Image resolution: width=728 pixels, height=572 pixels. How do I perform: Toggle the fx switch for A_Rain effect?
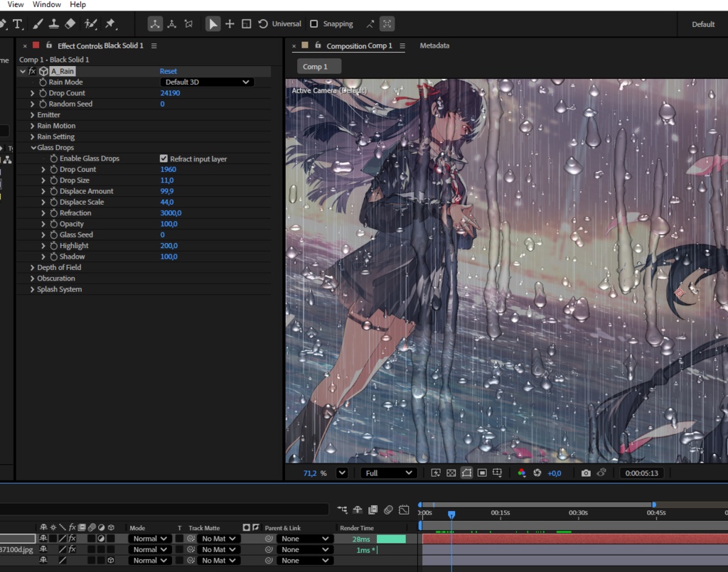point(32,71)
